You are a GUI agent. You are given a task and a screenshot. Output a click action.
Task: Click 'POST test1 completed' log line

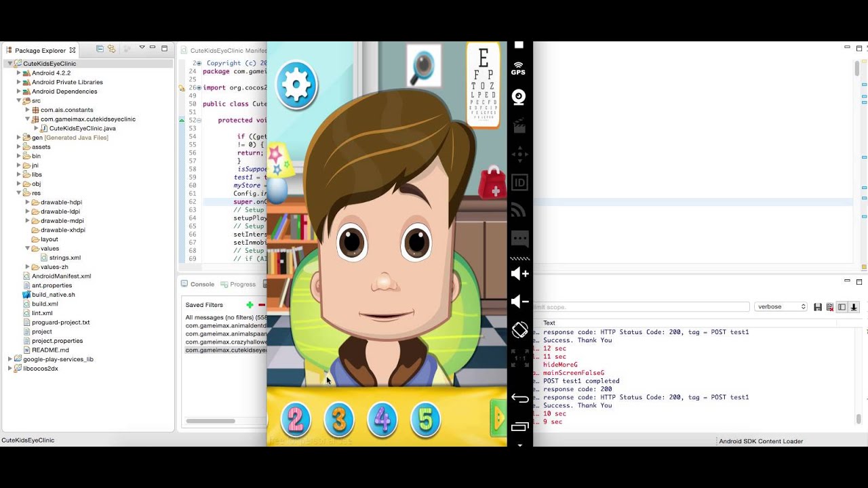coord(581,381)
